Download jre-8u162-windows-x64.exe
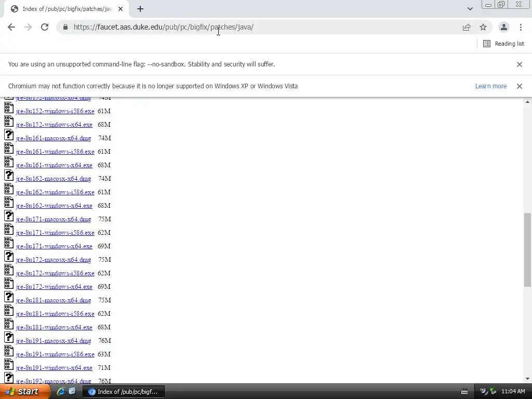The image size is (532, 399). coord(54,206)
